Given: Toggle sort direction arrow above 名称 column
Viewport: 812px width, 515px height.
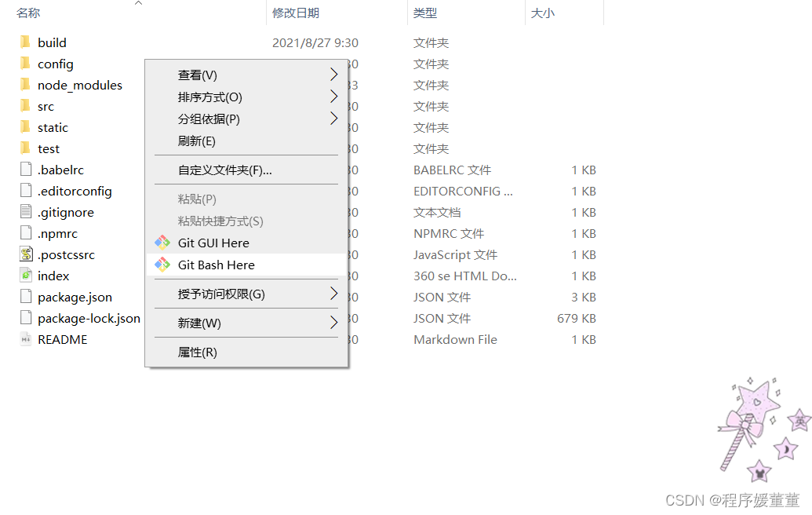Looking at the screenshot, I should click(x=138, y=3).
